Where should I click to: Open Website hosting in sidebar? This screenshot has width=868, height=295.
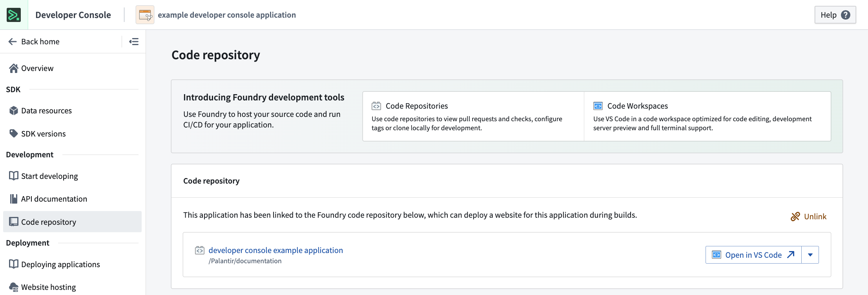[x=72, y=287]
